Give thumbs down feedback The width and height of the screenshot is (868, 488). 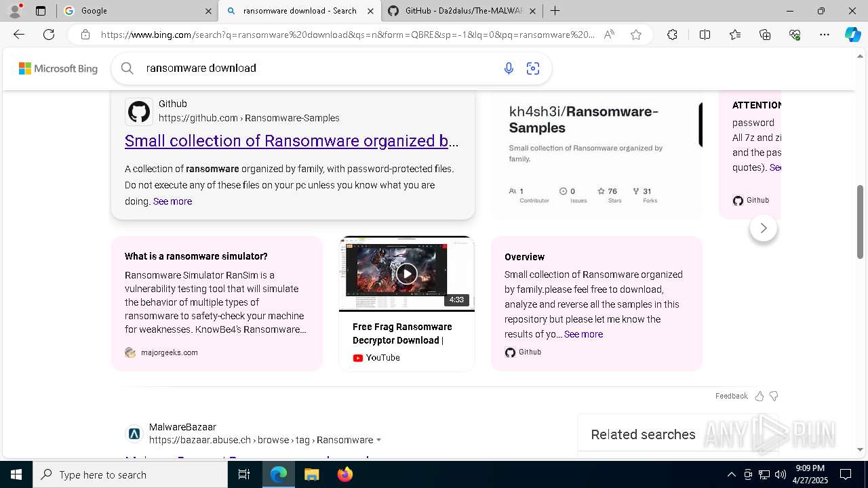(774, 396)
